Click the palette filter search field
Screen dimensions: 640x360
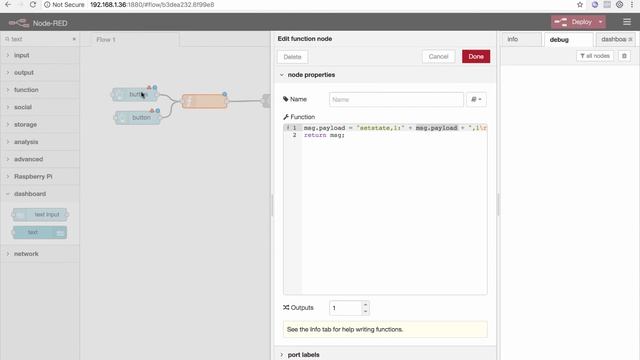[x=39, y=39]
